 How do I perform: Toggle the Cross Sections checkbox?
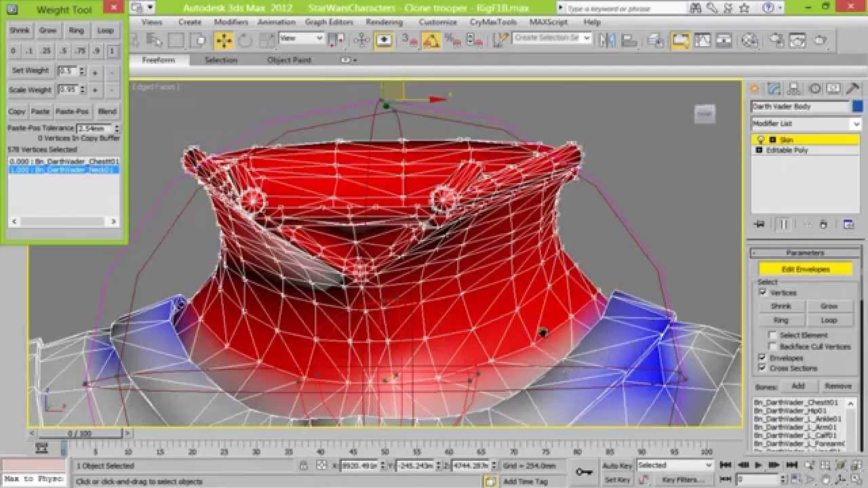point(763,368)
